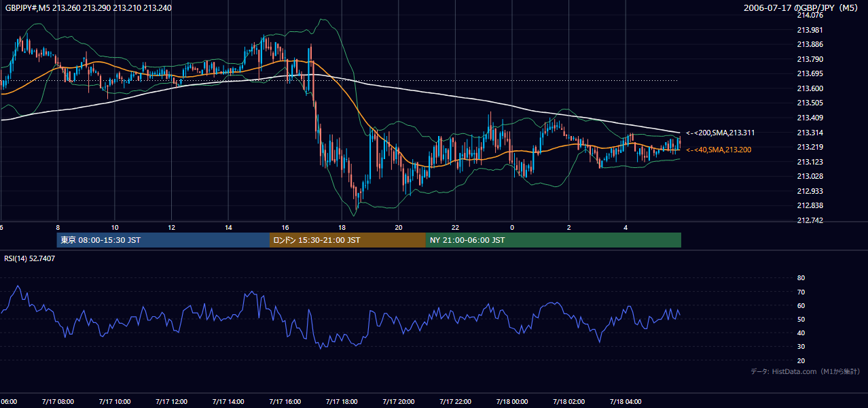Viewport: 868px width, 408px height.
Task: Click the 212.933 price axis label
Action: point(809,191)
